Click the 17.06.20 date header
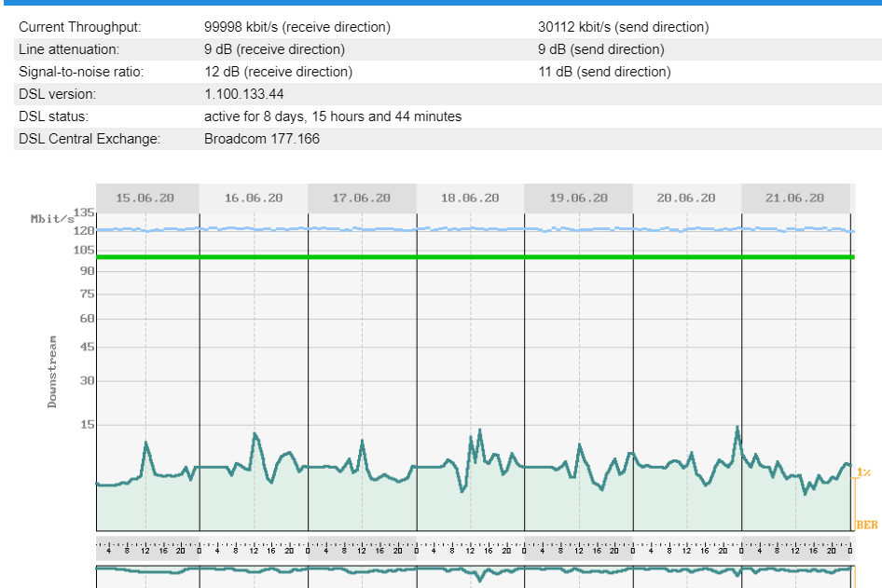The image size is (882, 588). pos(362,198)
